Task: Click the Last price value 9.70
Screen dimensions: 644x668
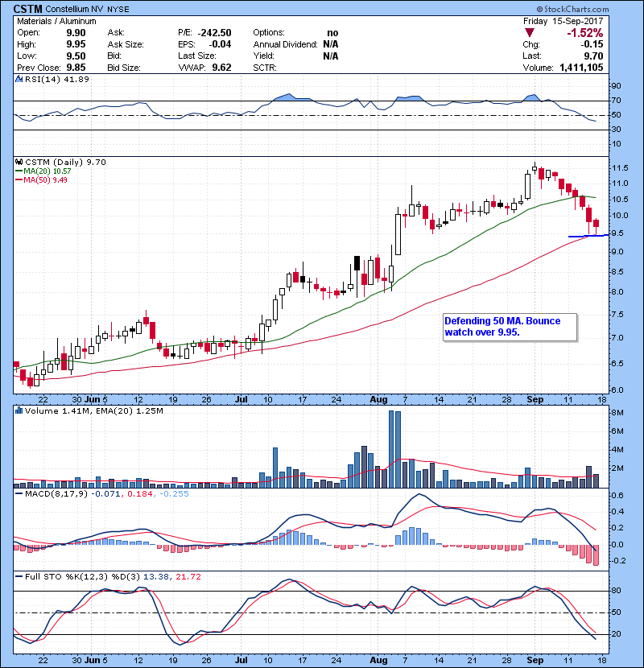Action: (593, 56)
